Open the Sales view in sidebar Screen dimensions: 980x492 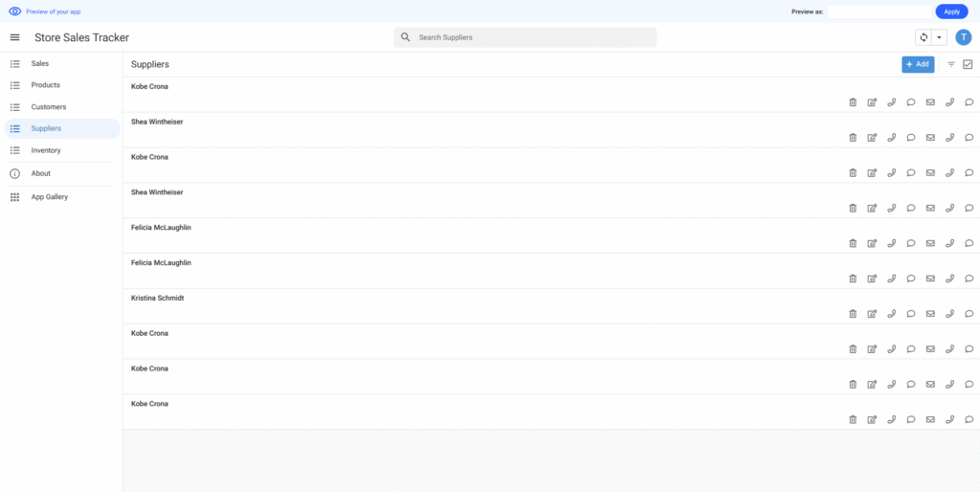[40, 63]
